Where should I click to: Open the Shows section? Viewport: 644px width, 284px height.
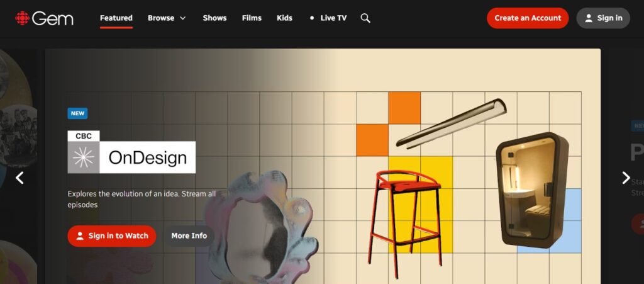[x=214, y=18]
